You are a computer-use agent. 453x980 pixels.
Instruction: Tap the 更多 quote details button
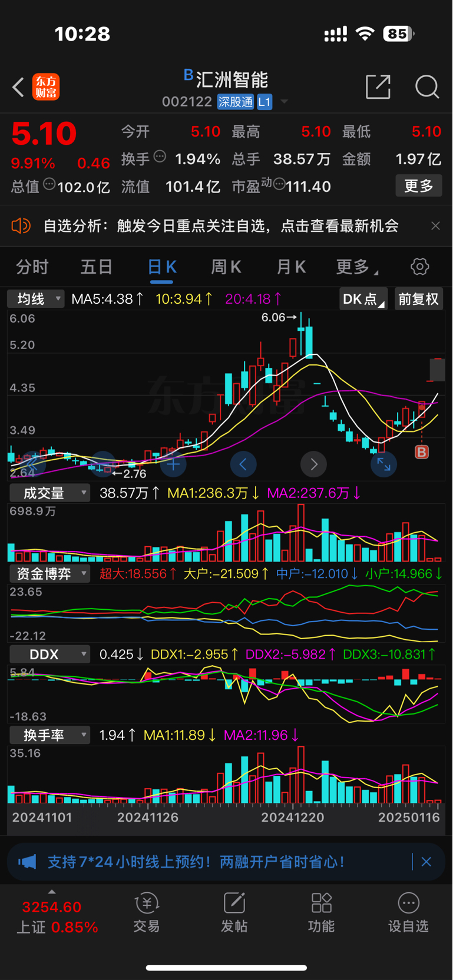(x=419, y=186)
